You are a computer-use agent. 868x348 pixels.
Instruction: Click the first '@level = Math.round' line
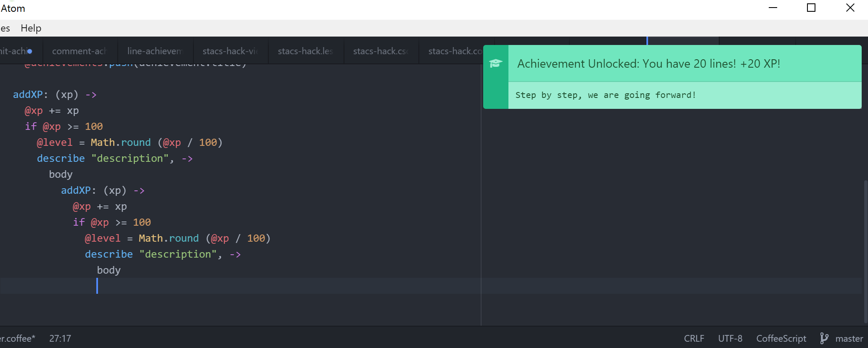click(x=130, y=142)
